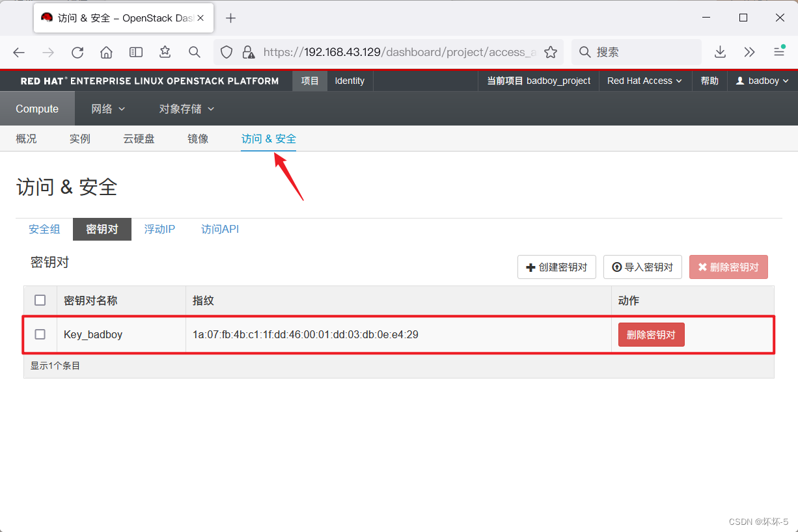Switch to the 访问API sub-tab
This screenshot has width=798, height=532.
[220, 229]
